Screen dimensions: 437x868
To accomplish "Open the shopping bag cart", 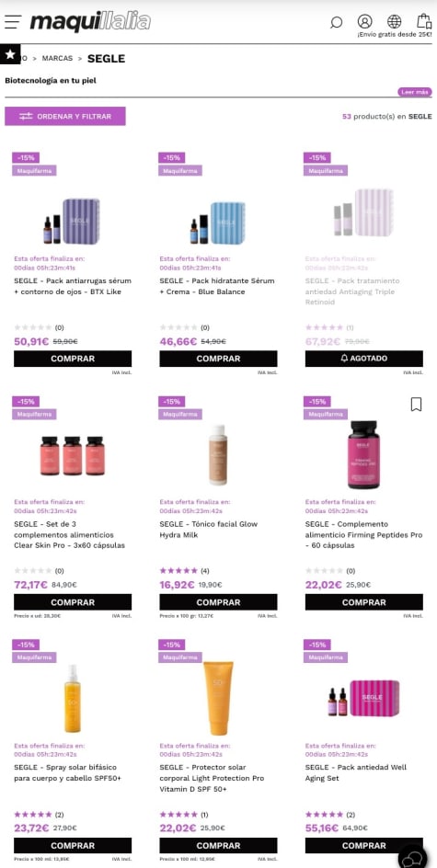I will pos(424,21).
